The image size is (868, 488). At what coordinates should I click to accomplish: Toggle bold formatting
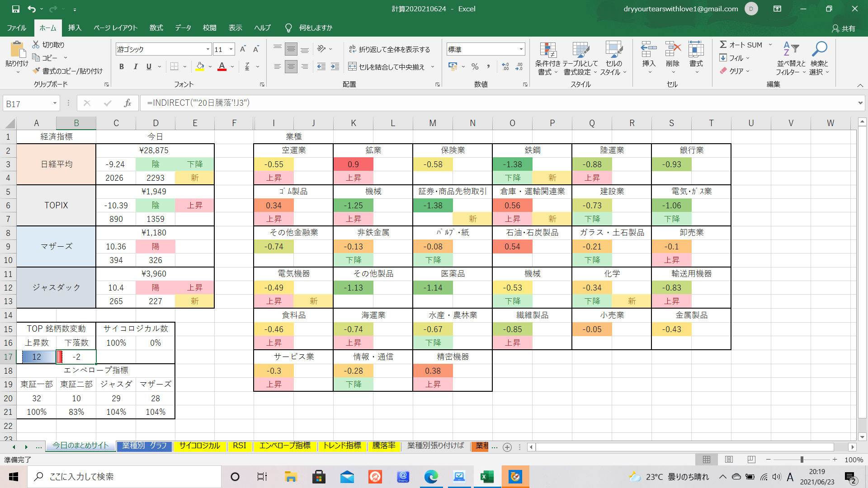point(121,67)
